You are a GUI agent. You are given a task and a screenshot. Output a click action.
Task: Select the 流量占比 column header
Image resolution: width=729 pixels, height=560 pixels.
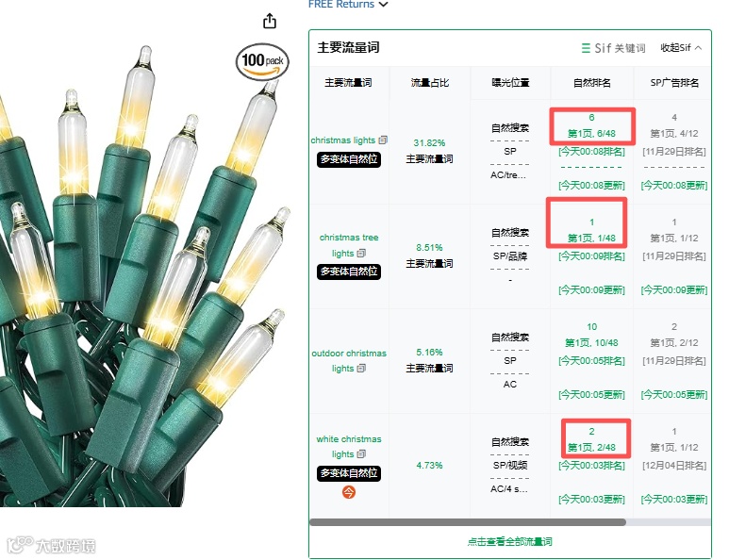tap(430, 83)
